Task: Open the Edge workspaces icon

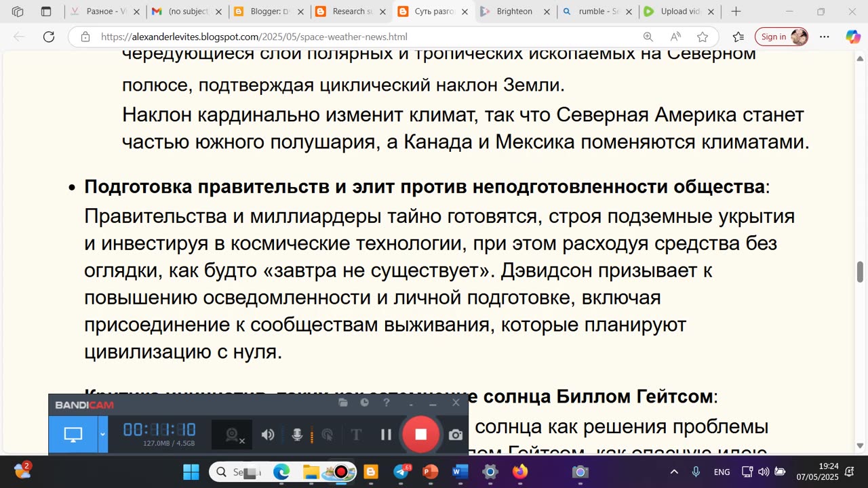Action: 18,12
